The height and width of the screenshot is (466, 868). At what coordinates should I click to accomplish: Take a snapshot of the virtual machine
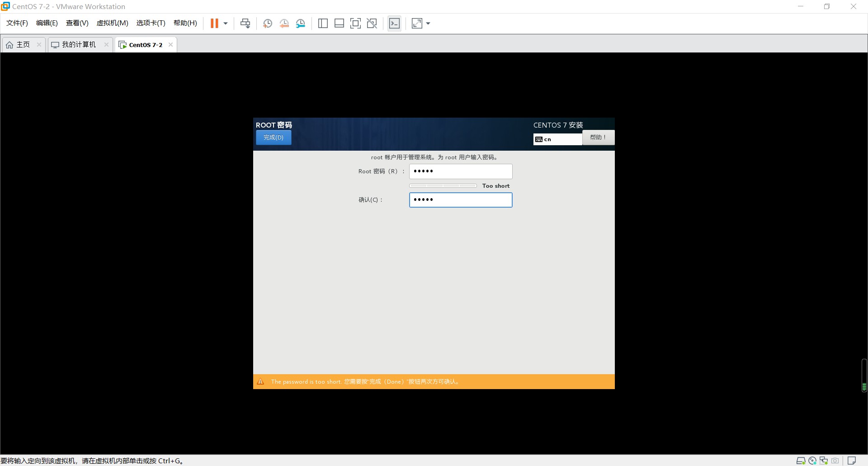click(268, 24)
